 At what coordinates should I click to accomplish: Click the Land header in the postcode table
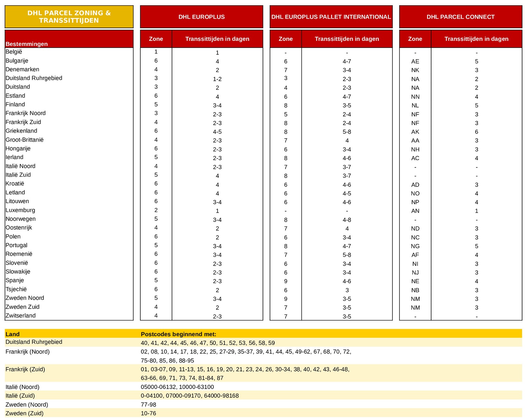(13, 334)
